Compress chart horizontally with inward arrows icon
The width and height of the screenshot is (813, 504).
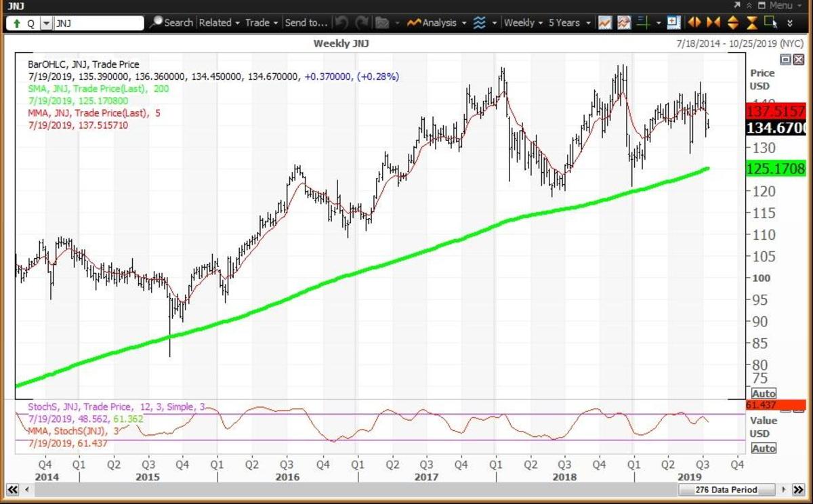coord(713,22)
